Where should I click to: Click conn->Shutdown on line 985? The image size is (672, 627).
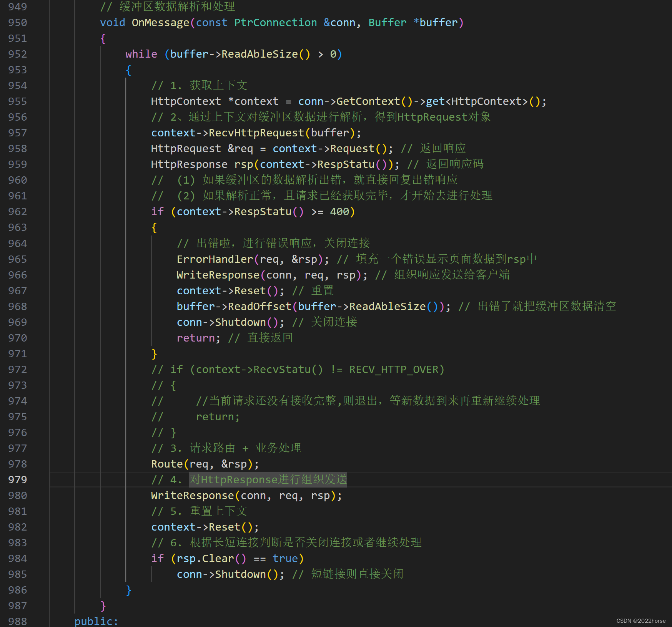(x=221, y=574)
